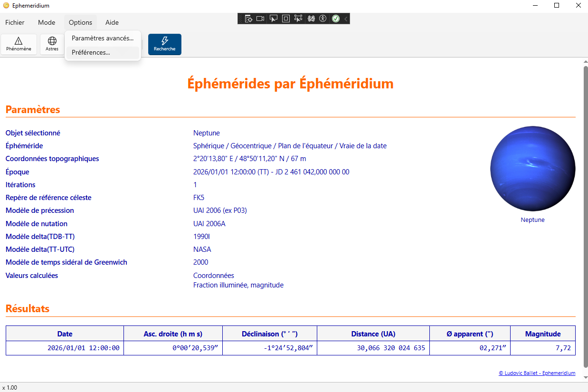Click the Neptune planet image

coord(532,169)
